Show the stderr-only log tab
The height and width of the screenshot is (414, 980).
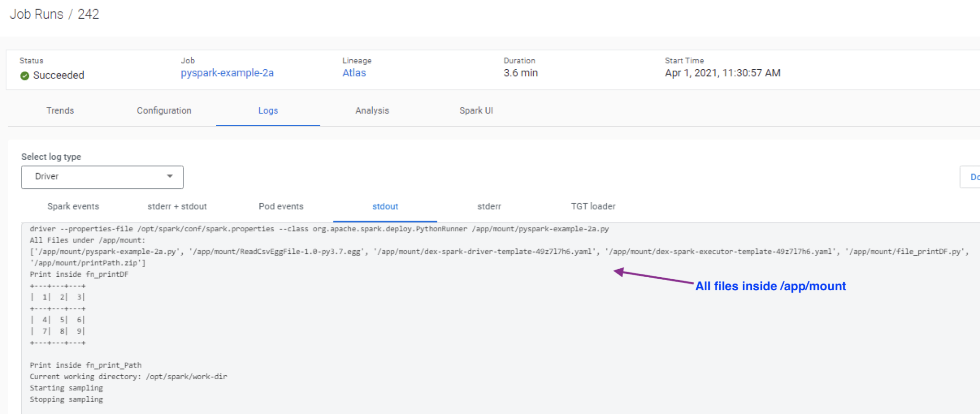489,206
